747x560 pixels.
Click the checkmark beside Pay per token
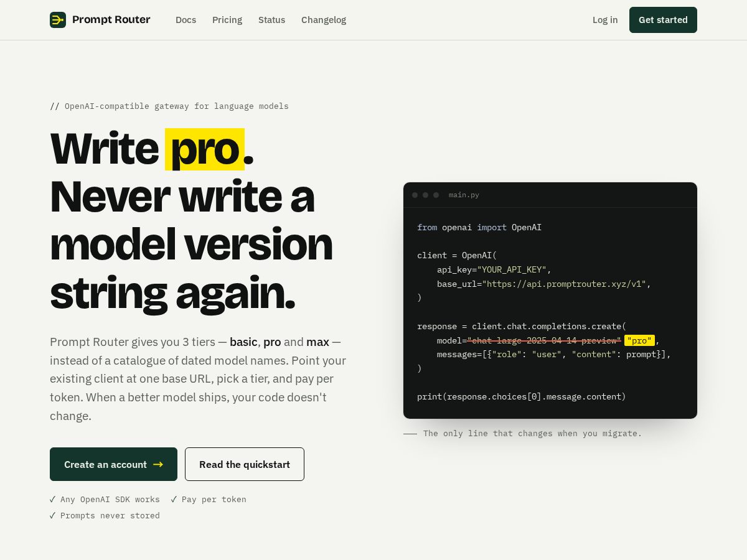174,499
